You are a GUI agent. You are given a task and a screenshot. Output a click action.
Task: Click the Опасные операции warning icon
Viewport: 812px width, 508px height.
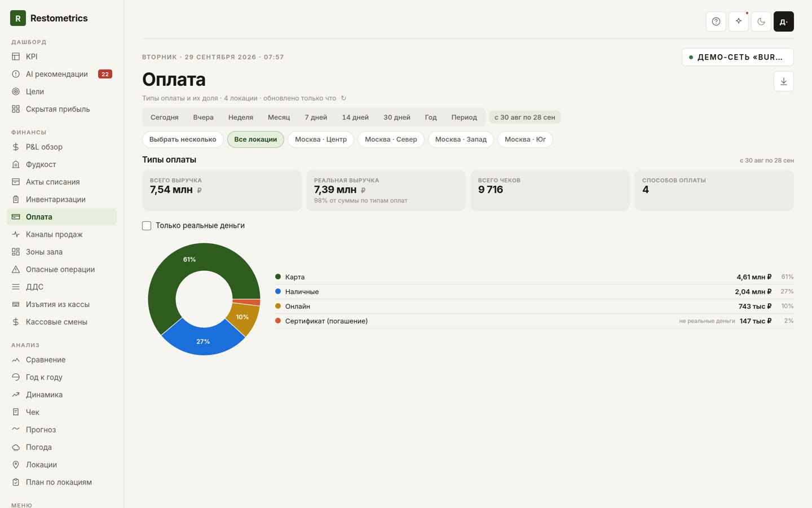[16, 269]
